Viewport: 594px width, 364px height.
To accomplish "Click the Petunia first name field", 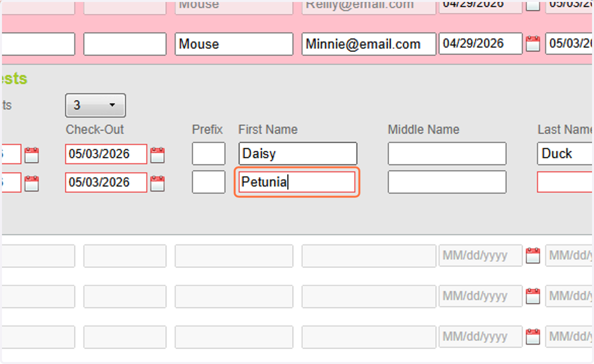I will pyautogui.click(x=297, y=182).
